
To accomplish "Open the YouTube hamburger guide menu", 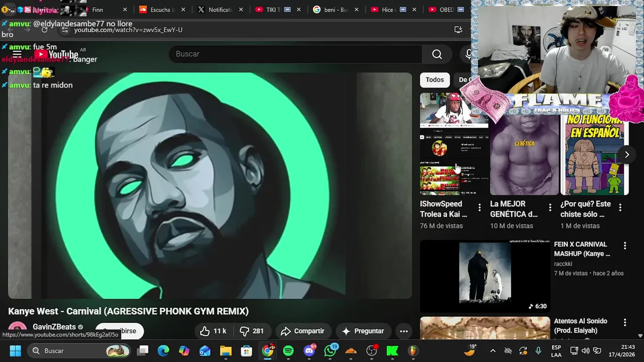I will pyautogui.click(x=17, y=54).
